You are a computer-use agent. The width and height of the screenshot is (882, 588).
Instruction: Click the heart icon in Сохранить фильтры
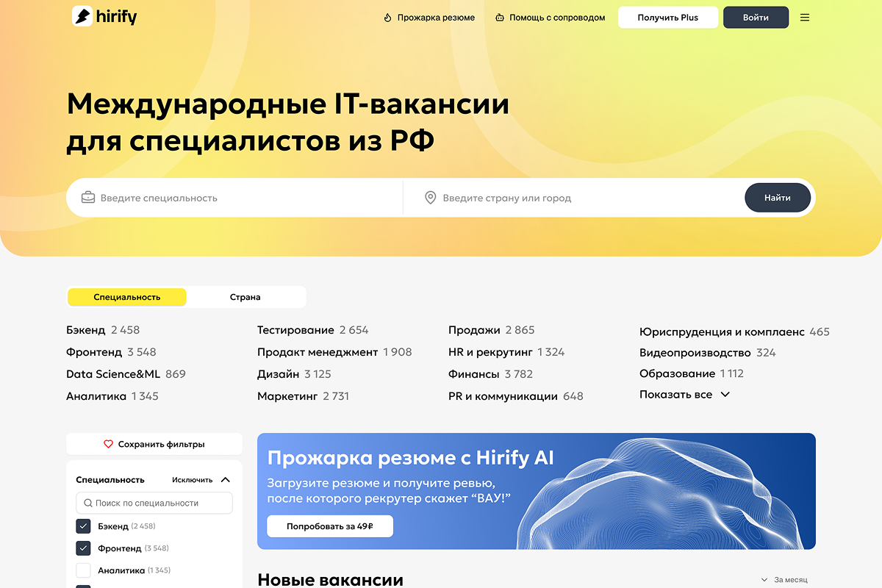pos(109,444)
